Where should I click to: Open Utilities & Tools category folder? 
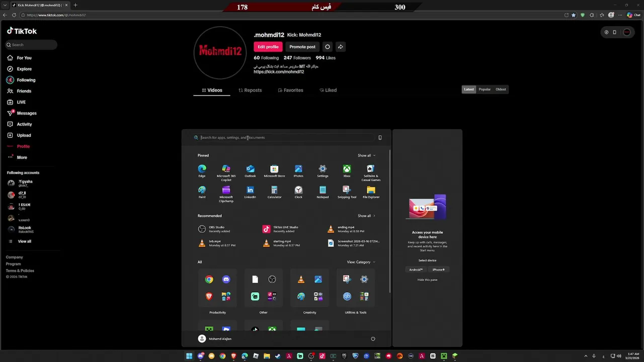(x=356, y=288)
